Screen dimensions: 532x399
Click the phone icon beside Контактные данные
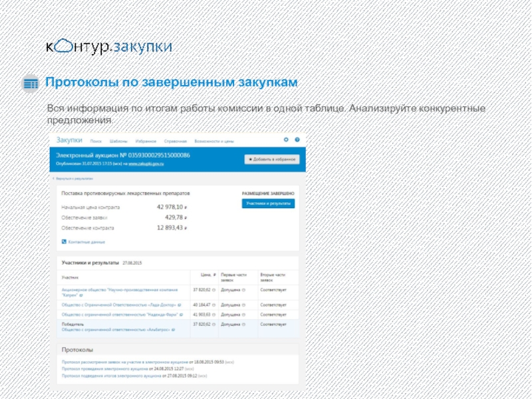coord(64,242)
